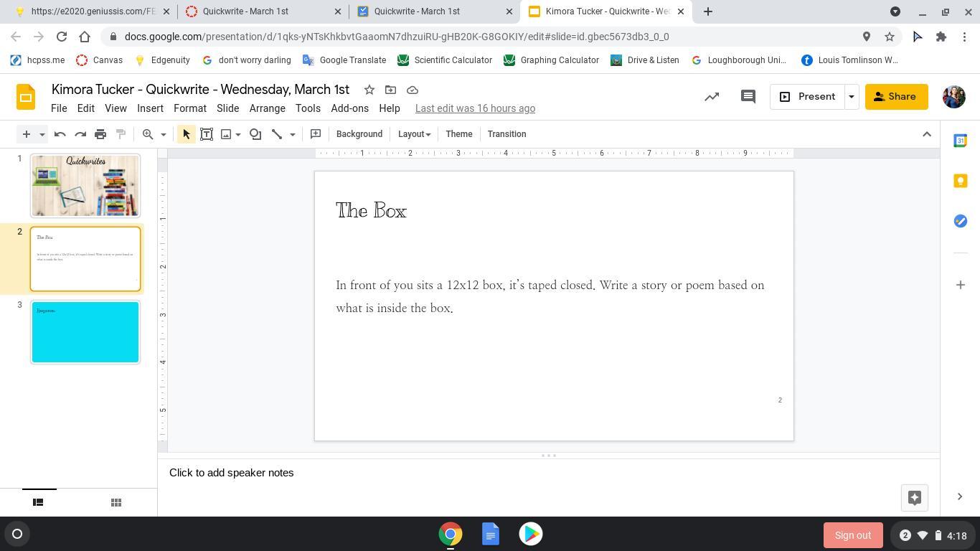Open Google Keep side panel
This screenshot has height=551, width=980.
pyautogui.click(x=960, y=181)
